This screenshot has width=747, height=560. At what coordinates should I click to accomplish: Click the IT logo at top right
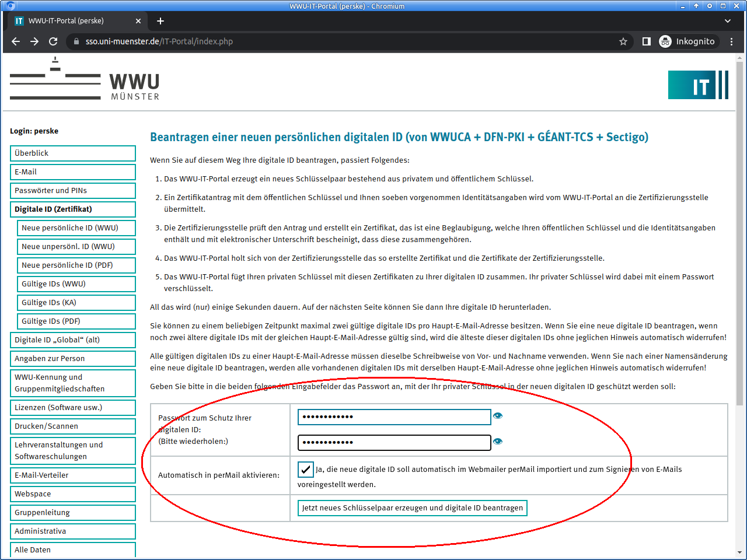click(x=698, y=85)
